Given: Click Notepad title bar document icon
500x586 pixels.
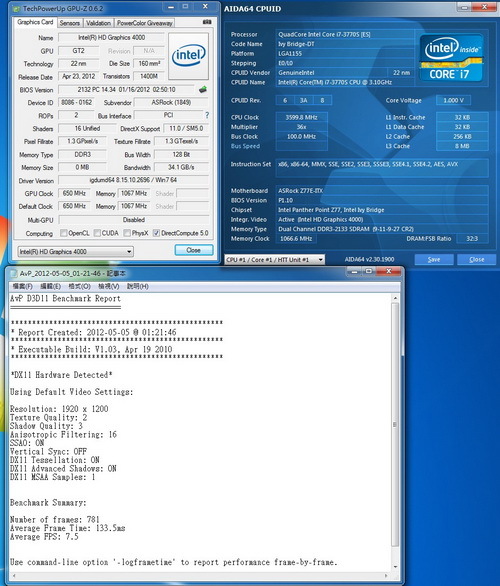Looking at the screenshot, I should (x=14, y=274).
